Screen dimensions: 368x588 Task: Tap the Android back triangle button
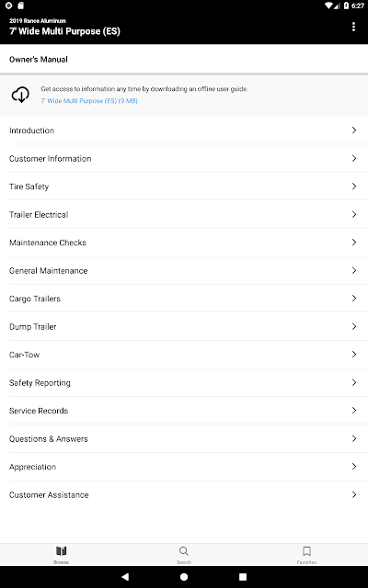pyautogui.click(x=125, y=577)
